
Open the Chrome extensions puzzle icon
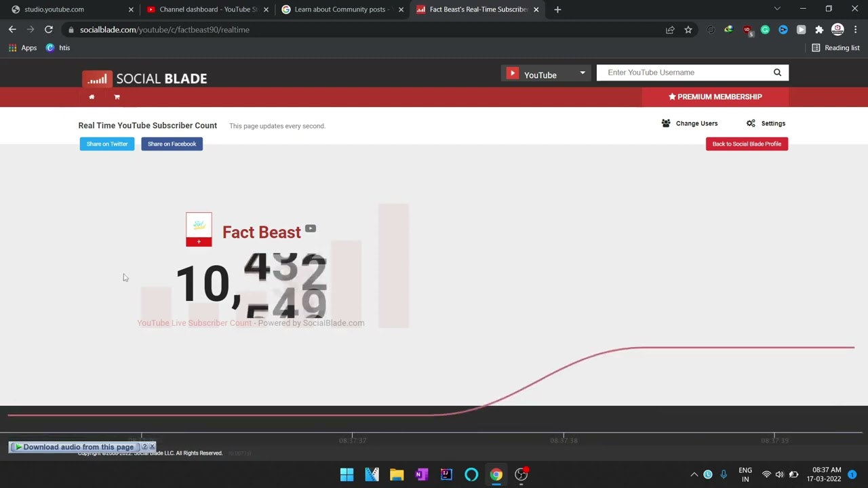(819, 30)
